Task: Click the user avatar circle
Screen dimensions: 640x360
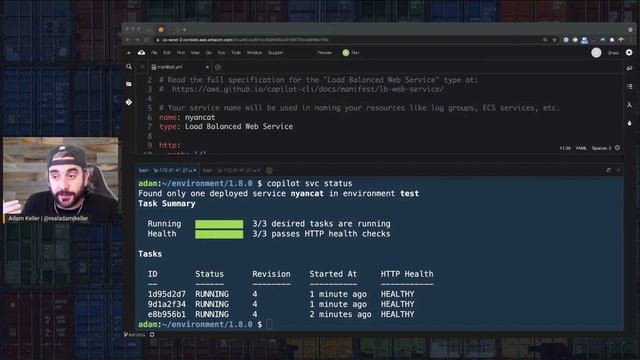Action: click(x=596, y=53)
